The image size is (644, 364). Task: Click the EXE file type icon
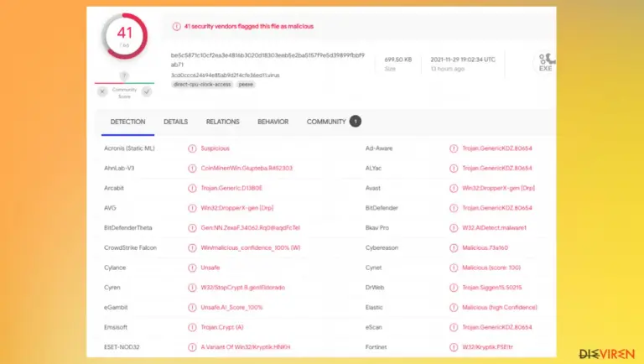546,63
